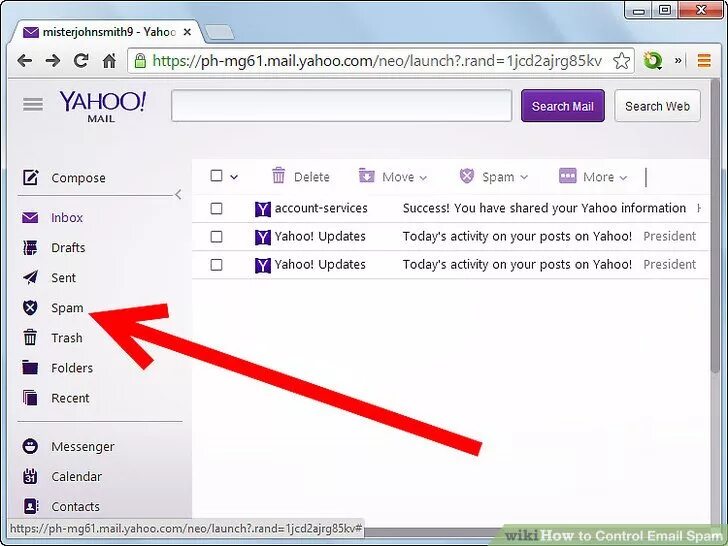The image size is (728, 546).
Task: Open the Calendar link
Action: [x=77, y=477]
